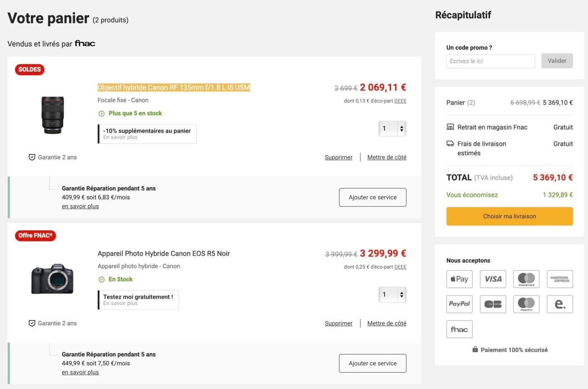
Task: Add the 449,99 € repair warranty service
Action: click(x=373, y=363)
